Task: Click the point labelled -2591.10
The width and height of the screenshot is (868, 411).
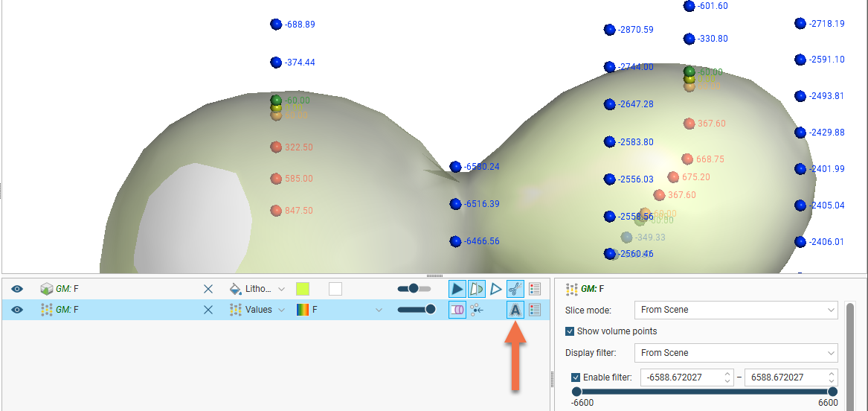Action: (x=800, y=60)
